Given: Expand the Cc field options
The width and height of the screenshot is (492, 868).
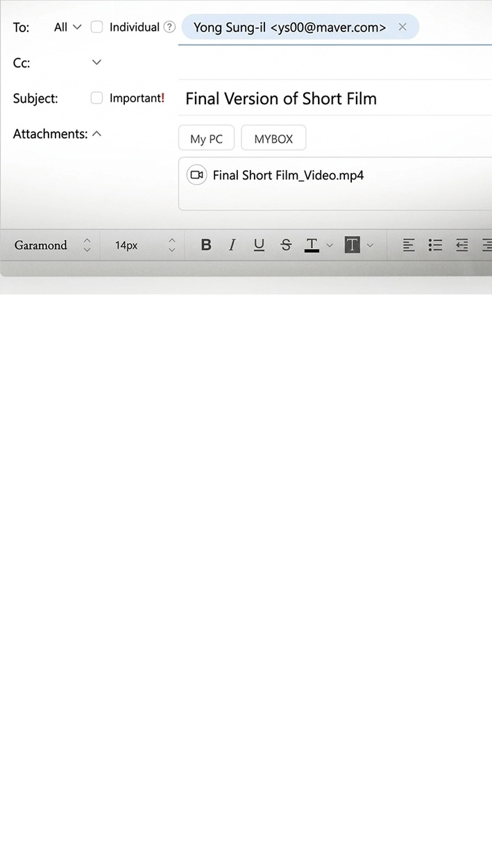Looking at the screenshot, I should [x=96, y=62].
